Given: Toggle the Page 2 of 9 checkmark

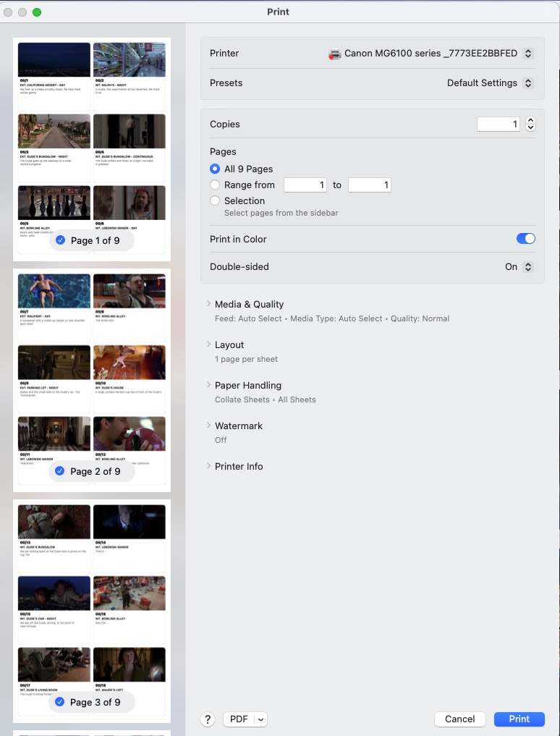Looking at the screenshot, I should point(59,471).
